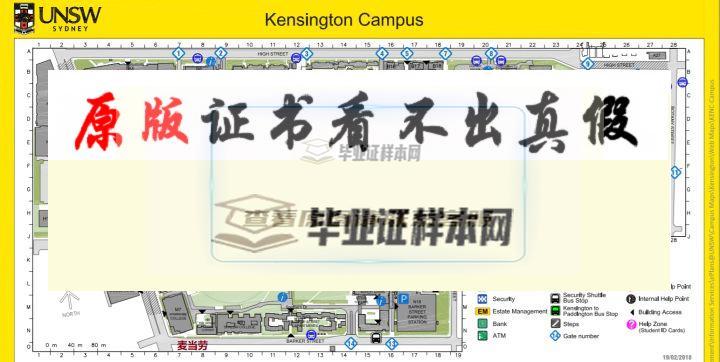Click the Barker Street Parking Station building
Image resolution: width=720 pixels, height=362 pixels.
point(417,312)
